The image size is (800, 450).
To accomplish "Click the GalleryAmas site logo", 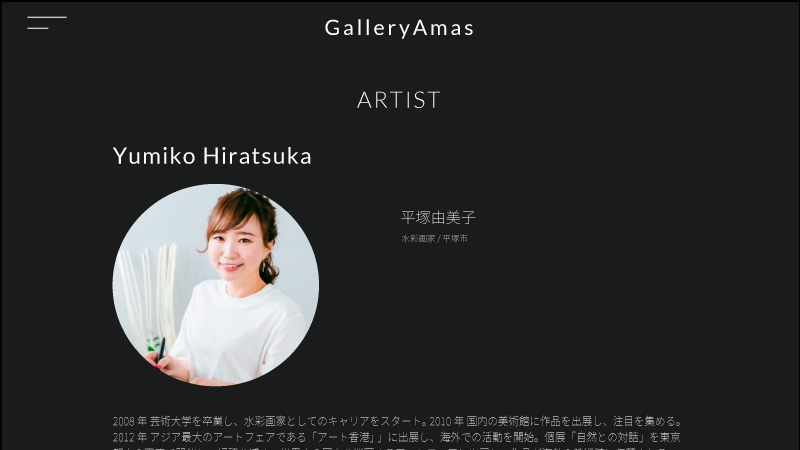I will click(x=399, y=28).
